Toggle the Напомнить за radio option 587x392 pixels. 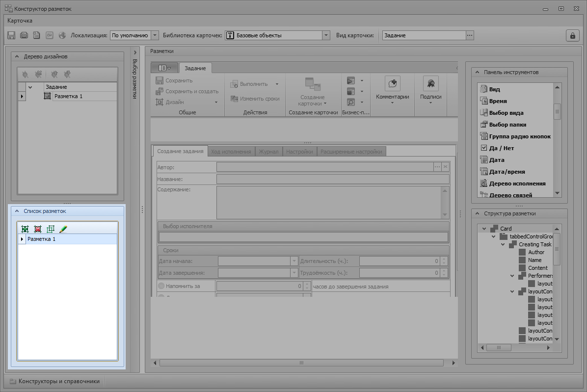coord(161,286)
